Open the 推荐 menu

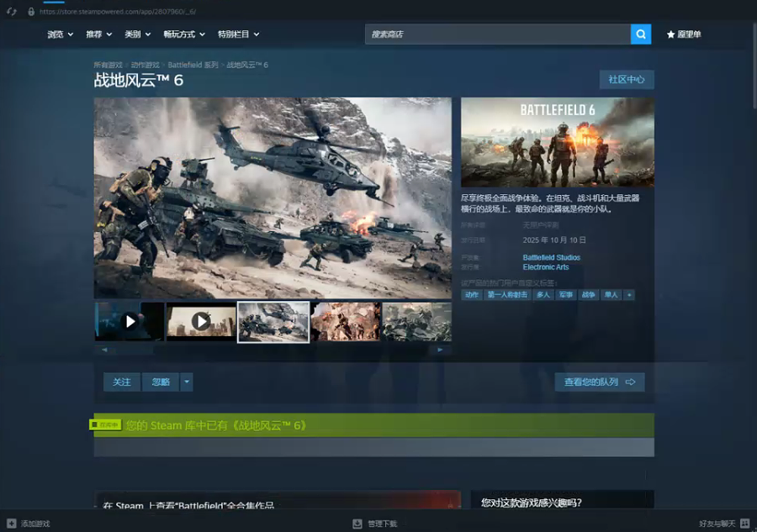point(98,34)
